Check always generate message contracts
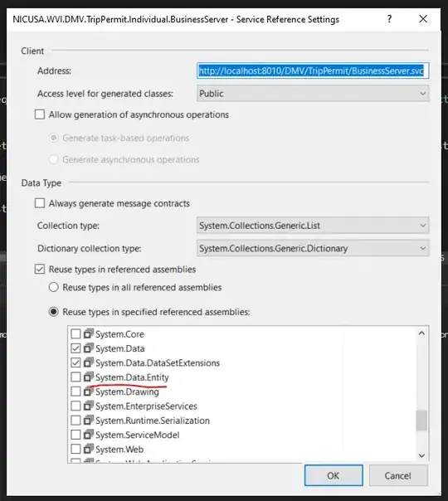The image size is (448, 501). pyautogui.click(x=40, y=203)
